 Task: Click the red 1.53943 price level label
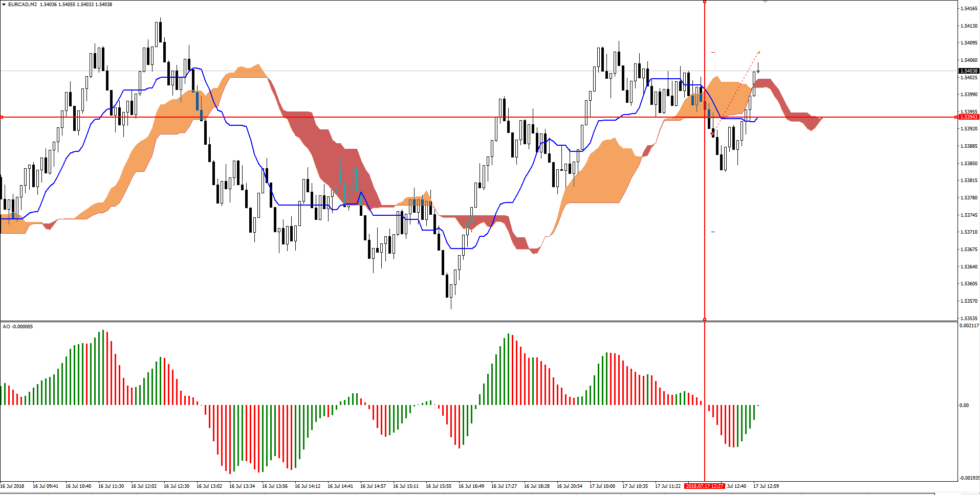click(x=969, y=117)
